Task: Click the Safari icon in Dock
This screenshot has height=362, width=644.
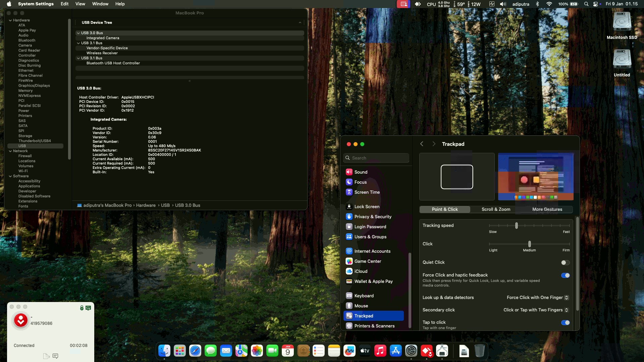Action: 195,351
